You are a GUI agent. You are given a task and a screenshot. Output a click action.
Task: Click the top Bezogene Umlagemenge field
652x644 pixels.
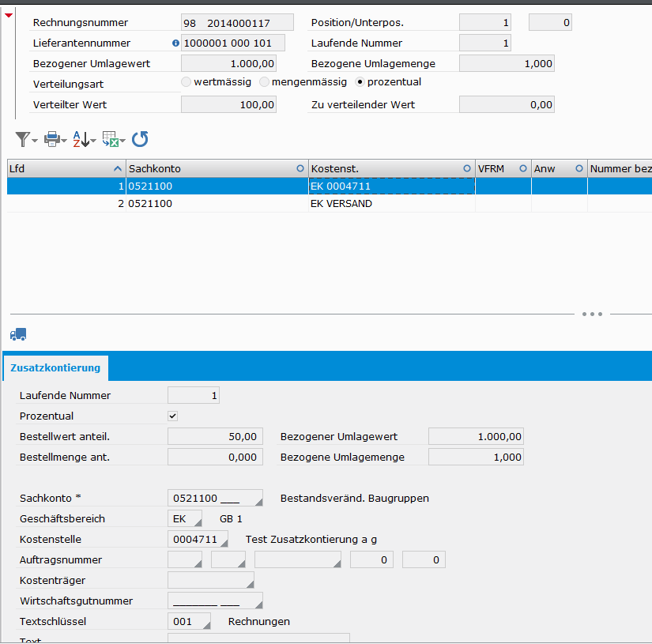point(507,64)
